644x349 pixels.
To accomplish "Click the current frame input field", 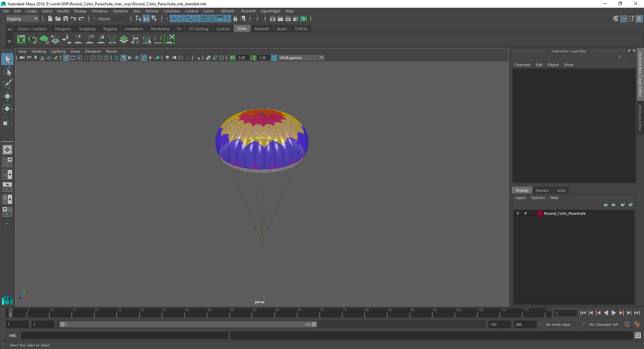I will point(565,313).
